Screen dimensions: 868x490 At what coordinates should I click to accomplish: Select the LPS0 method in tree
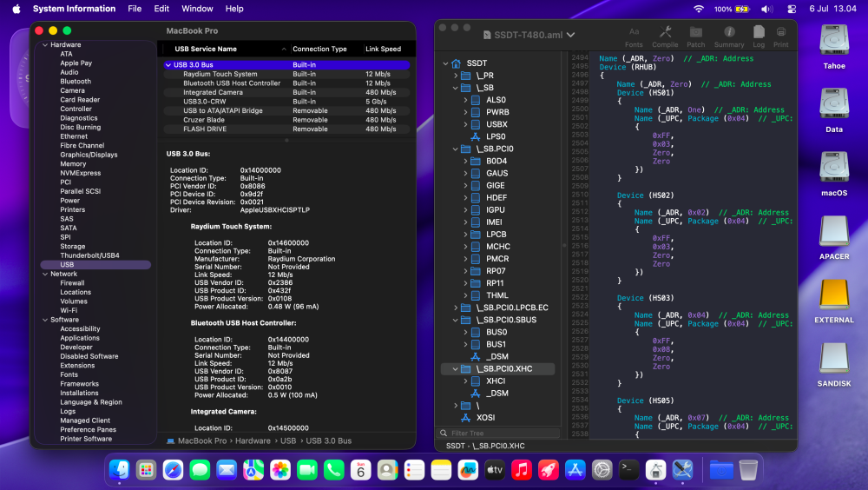[x=496, y=136]
